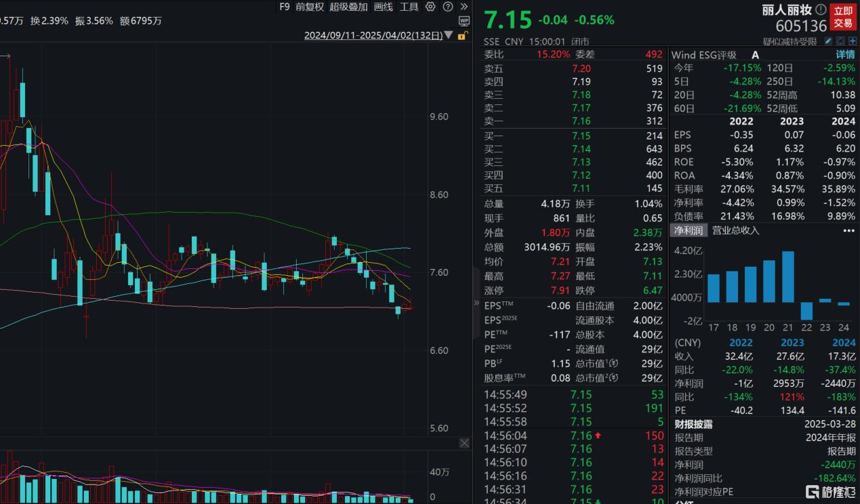
Task: Click the 卖一 price 7.16
Action: (581, 121)
